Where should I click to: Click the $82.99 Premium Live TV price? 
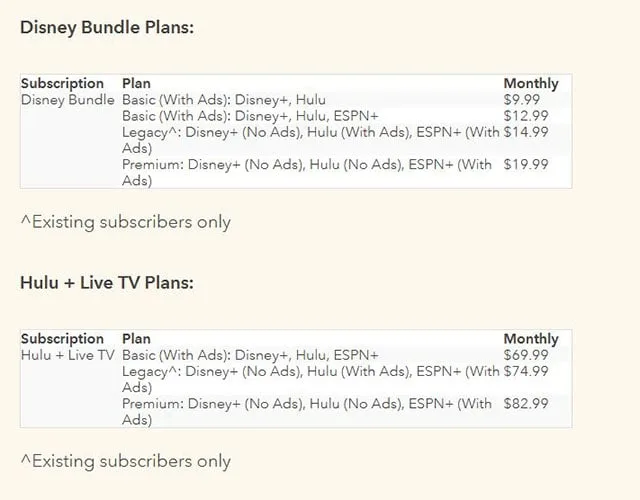coord(526,404)
